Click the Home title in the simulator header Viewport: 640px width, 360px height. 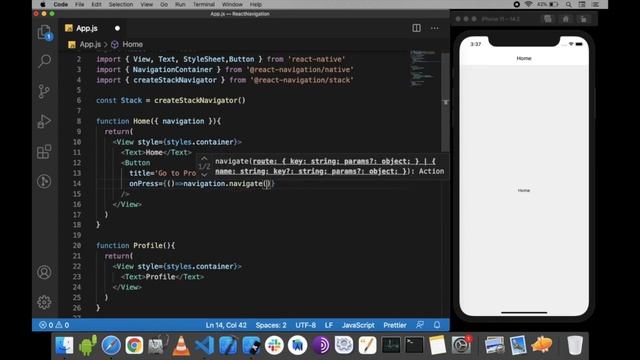[524, 58]
